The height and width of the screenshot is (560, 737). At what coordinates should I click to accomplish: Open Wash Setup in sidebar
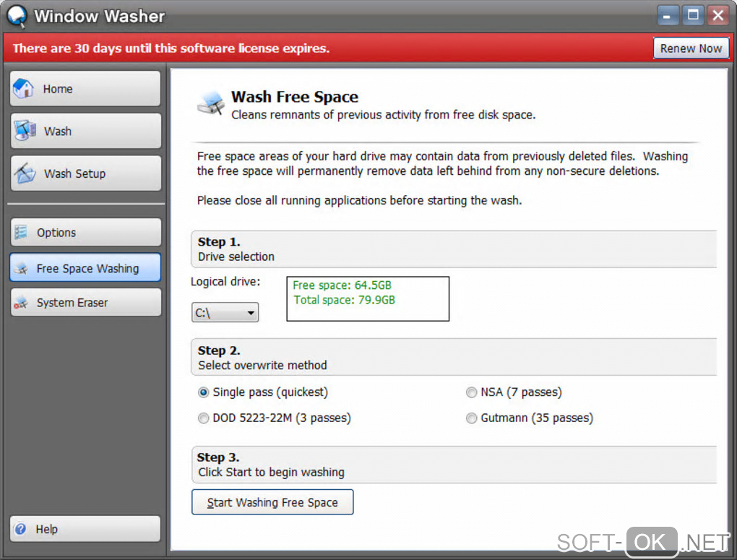(x=85, y=173)
